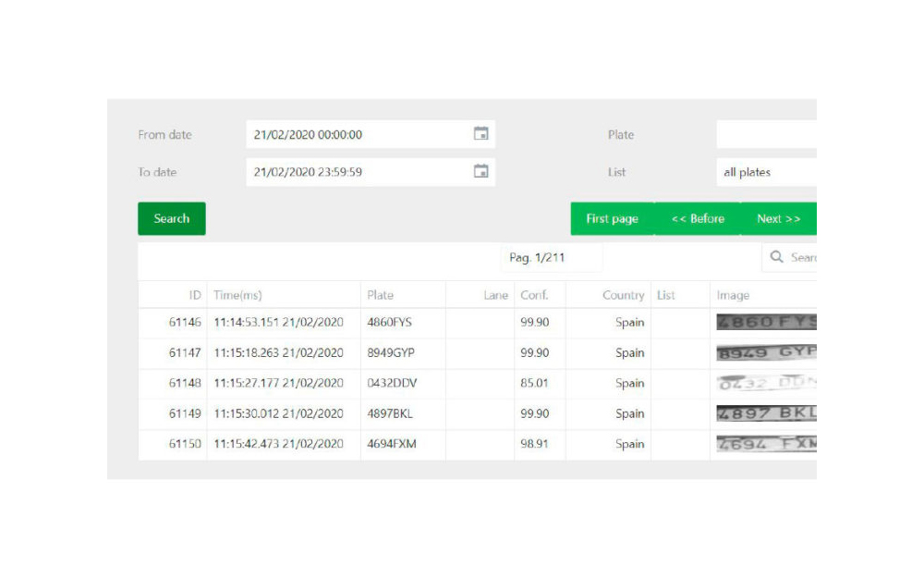Open the 'all plates' List dropdown
The image size is (924, 578).
coord(766,172)
